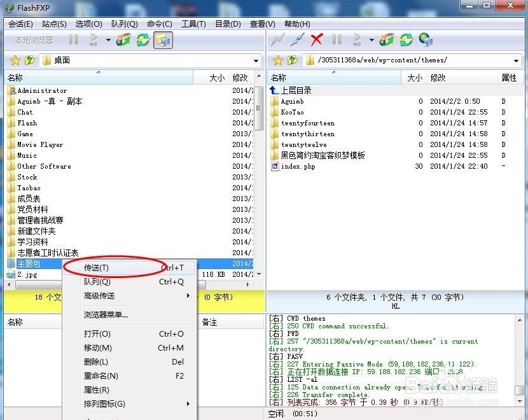Choose 传送(T) in context menu

[x=130, y=268]
